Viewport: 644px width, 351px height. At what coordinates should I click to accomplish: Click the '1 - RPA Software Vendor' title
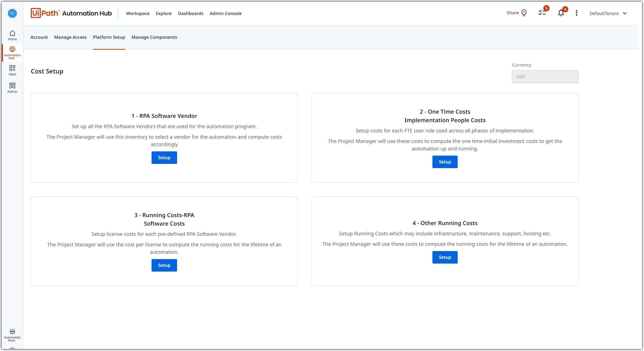point(164,116)
